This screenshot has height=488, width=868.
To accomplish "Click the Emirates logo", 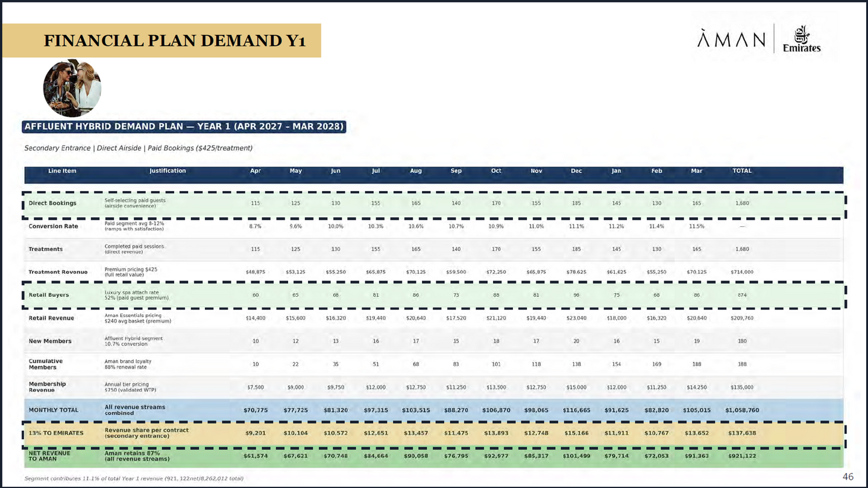I will tap(801, 39).
